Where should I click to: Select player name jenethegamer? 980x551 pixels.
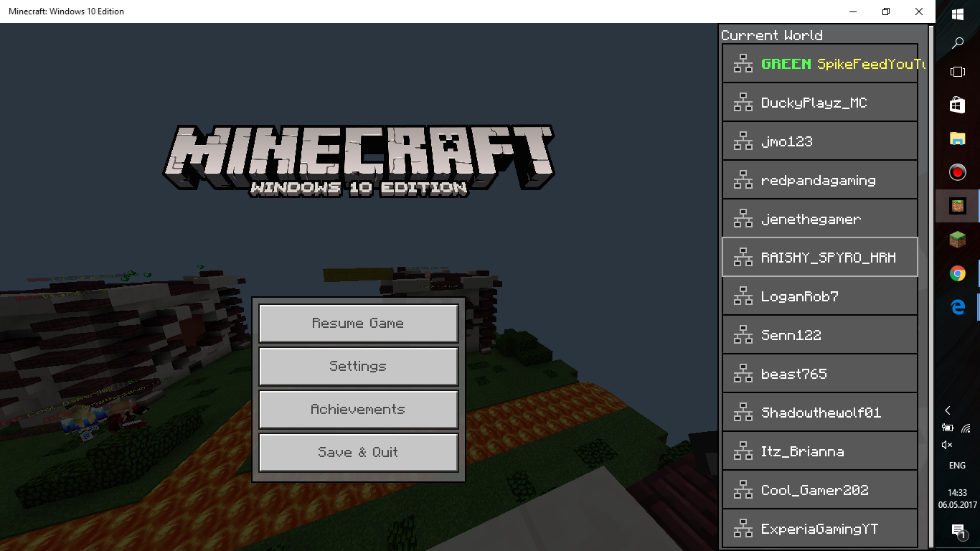(811, 220)
